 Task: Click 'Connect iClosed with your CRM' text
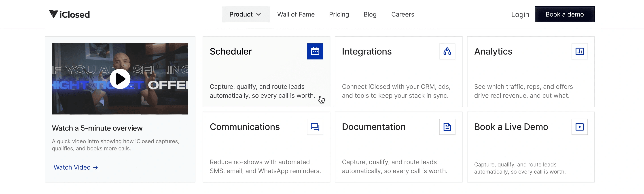396,91
